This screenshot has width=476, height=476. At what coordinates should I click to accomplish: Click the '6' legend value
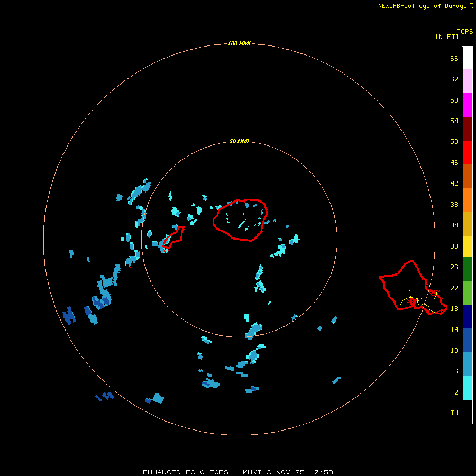[x=456, y=371]
